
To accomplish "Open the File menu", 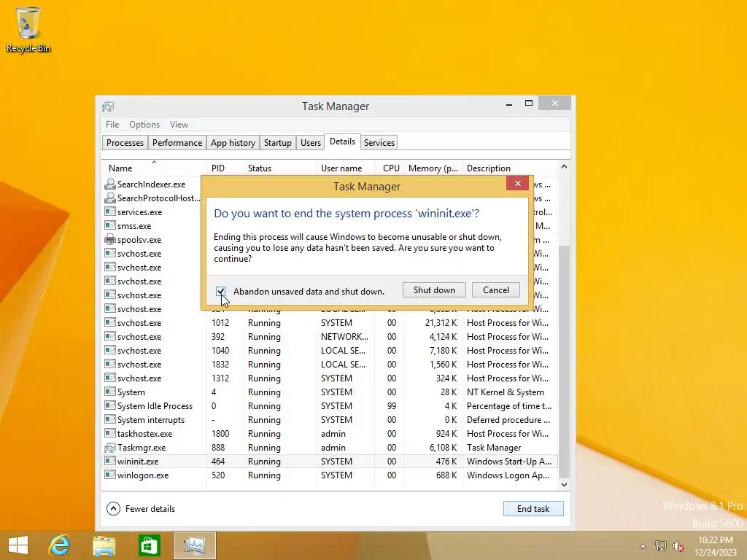I will (x=112, y=124).
